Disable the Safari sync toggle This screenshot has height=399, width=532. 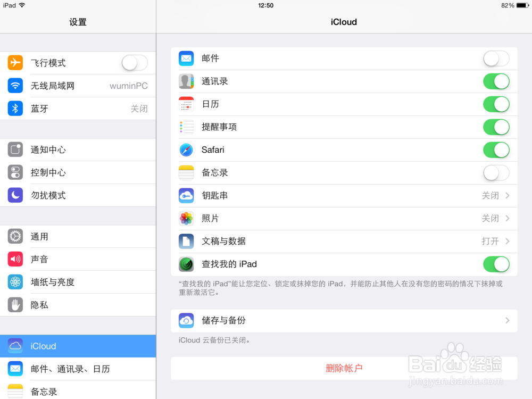tap(496, 150)
